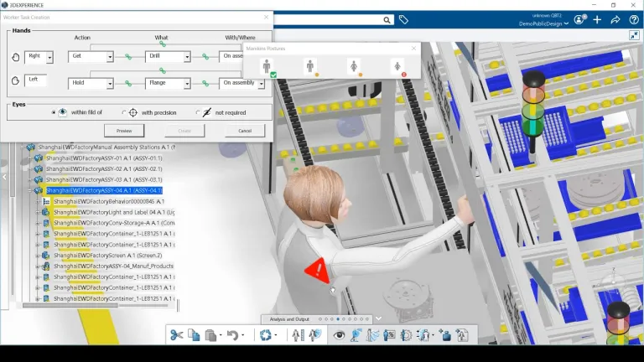
Task: Click the Left hand text field
Action: point(36,80)
